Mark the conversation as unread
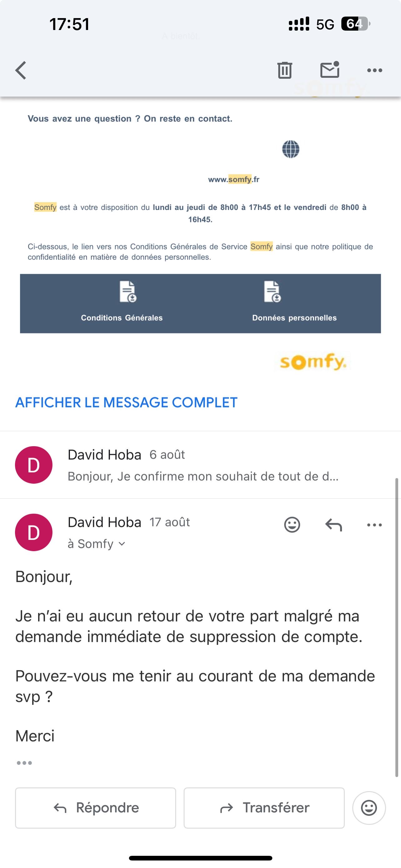 tap(329, 70)
